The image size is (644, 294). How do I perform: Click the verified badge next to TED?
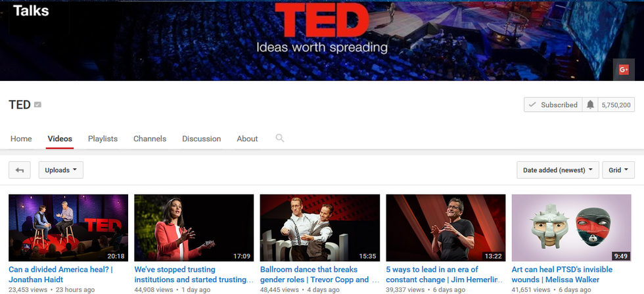tap(38, 105)
